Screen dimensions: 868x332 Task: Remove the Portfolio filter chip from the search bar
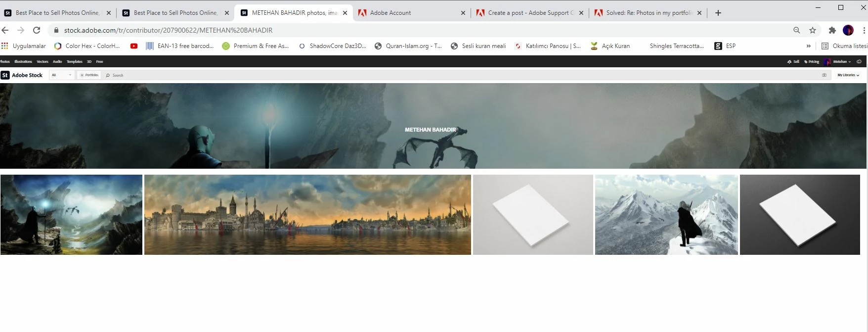click(82, 75)
